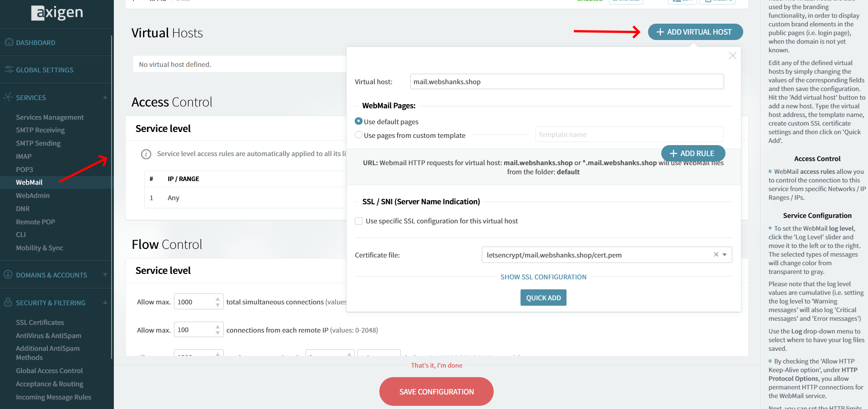The width and height of the screenshot is (868, 409).
Task: Decrease the 1000 simultaneous connections value
Action: pyautogui.click(x=218, y=305)
